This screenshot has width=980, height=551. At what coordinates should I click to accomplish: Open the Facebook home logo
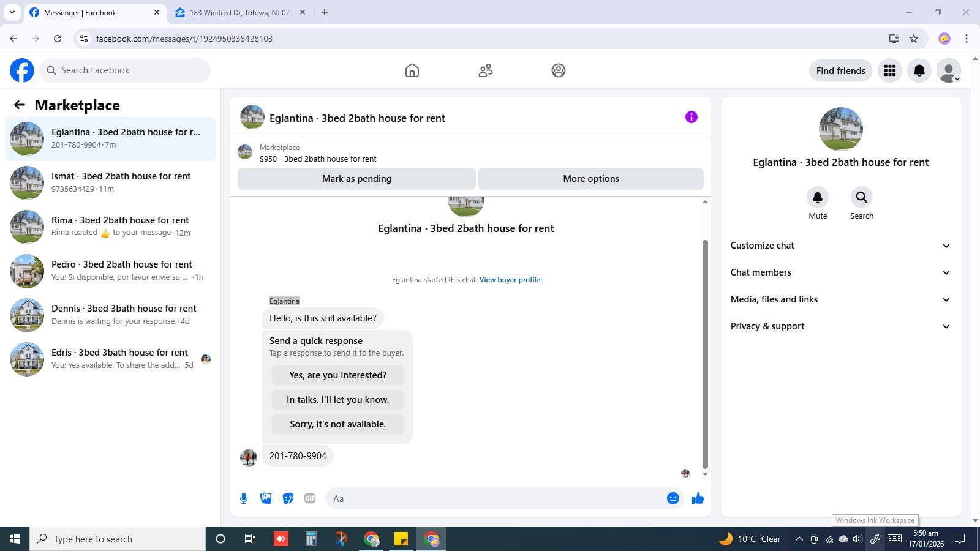pyautogui.click(x=22, y=70)
